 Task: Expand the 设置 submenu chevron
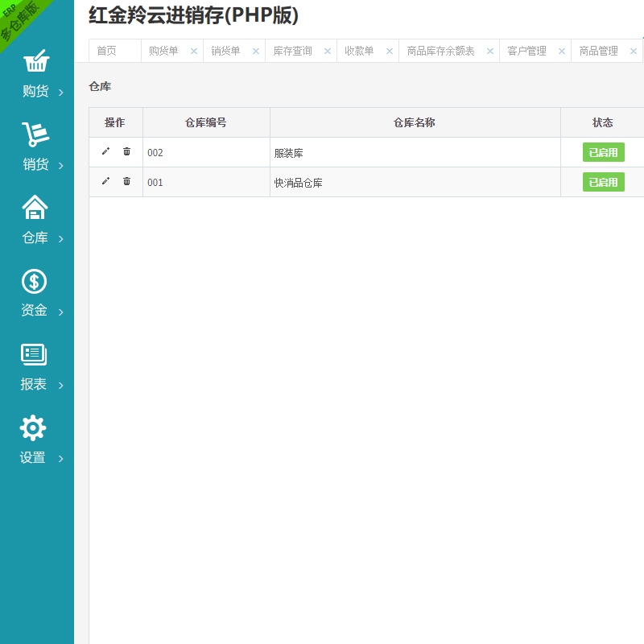tap(61, 459)
